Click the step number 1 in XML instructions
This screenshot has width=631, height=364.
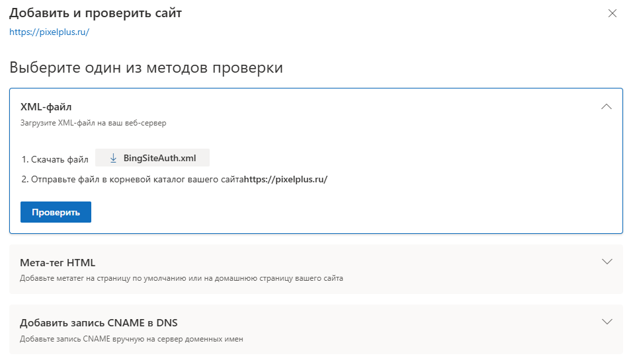point(24,159)
